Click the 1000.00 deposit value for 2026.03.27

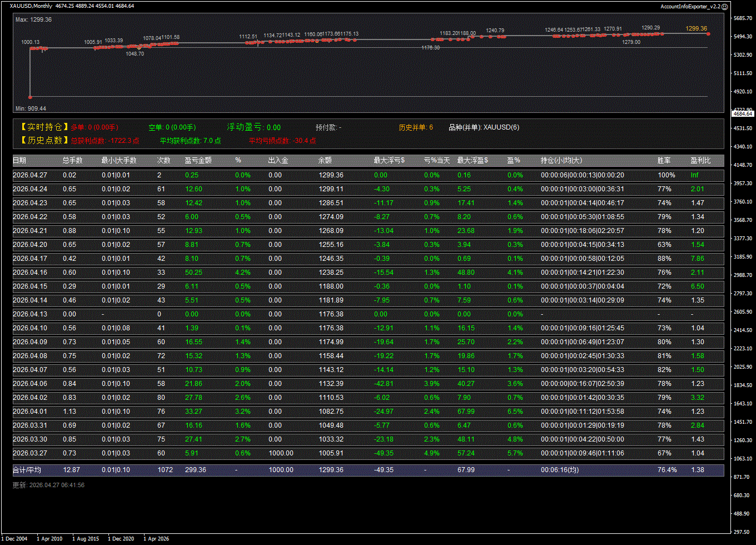(281, 453)
